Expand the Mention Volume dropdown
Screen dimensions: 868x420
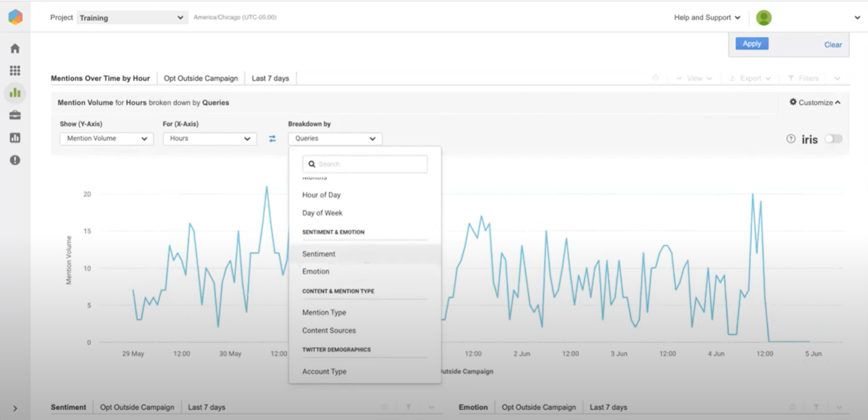tap(106, 138)
